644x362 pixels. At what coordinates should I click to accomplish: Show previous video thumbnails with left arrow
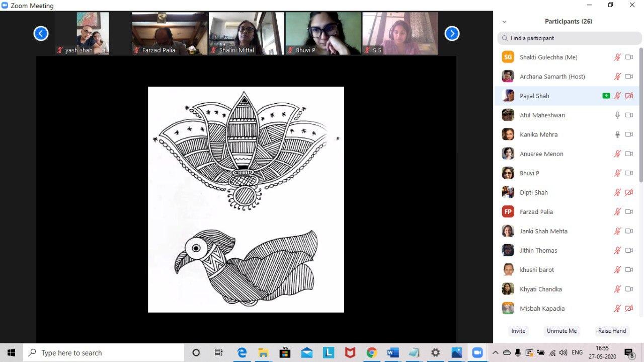[x=41, y=34]
